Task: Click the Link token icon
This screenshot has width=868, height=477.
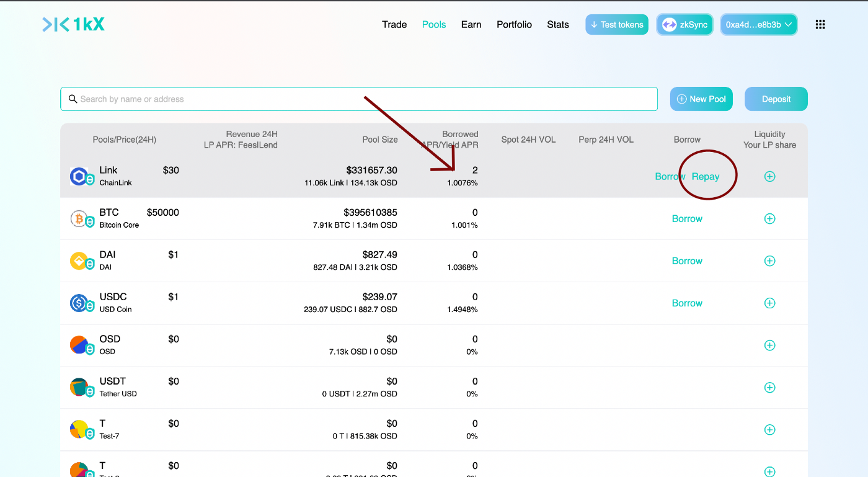Action: click(79, 176)
